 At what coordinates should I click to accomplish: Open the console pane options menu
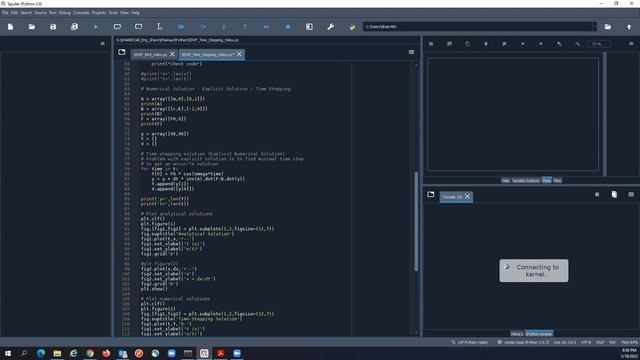(x=631, y=195)
